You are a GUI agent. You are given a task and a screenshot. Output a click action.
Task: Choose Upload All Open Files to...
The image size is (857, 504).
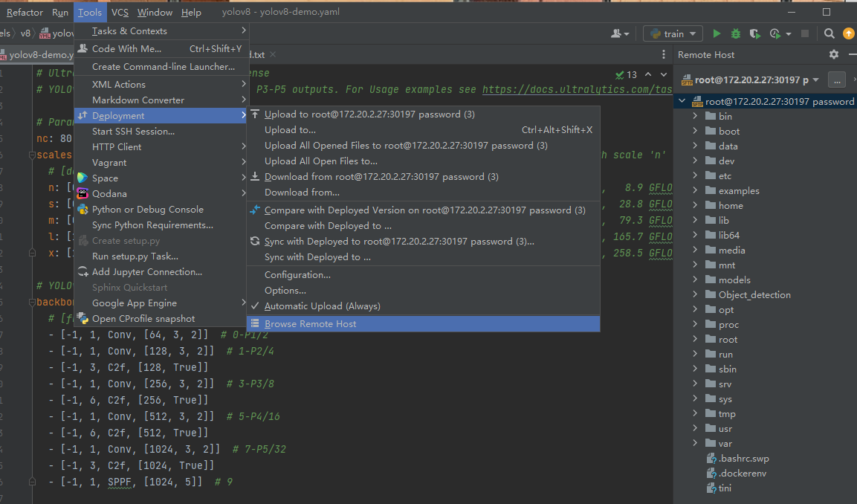(x=423, y=161)
